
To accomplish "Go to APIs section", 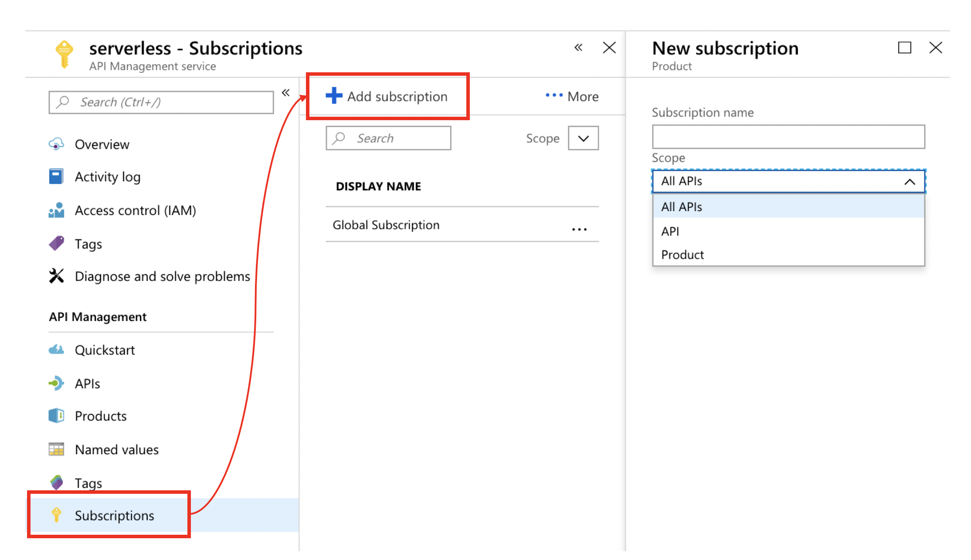I will click(x=87, y=383).
